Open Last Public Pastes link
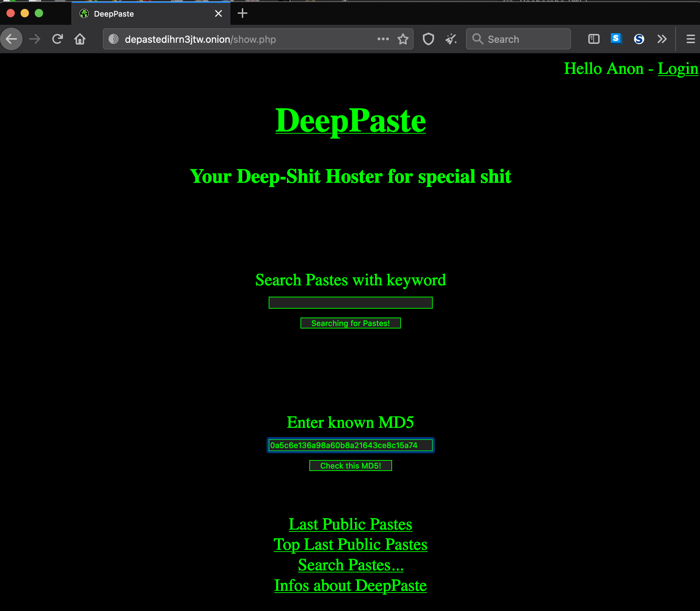Image resolution: width=700 pixels, height=611 pixels. [x=351, y=524]
